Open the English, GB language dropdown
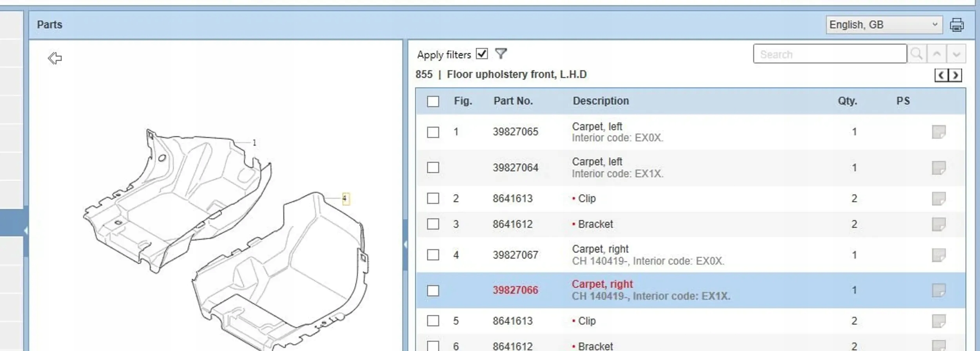This screenshot has height=351, width=980. [x=884, y=25]
